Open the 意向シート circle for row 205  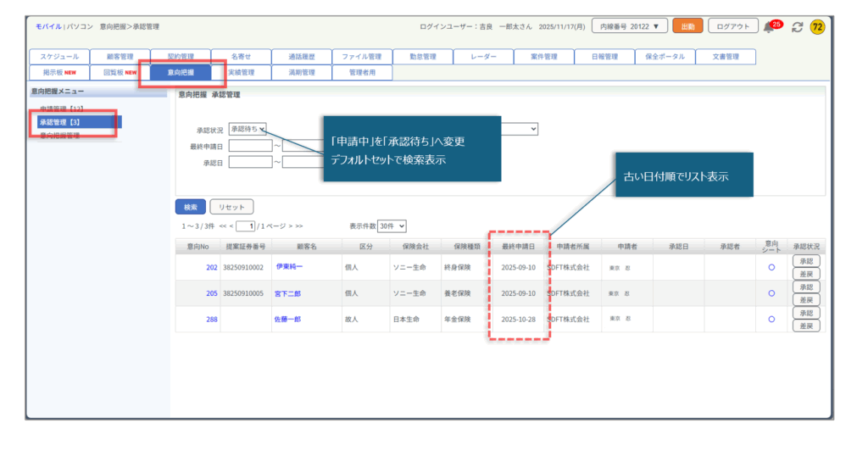click(x=771, y=293)
